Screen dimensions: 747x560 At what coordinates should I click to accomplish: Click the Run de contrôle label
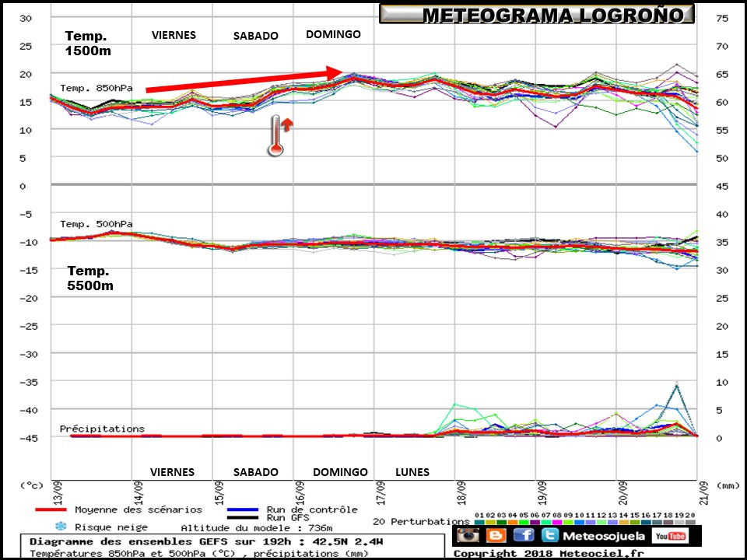coord(312,509)
